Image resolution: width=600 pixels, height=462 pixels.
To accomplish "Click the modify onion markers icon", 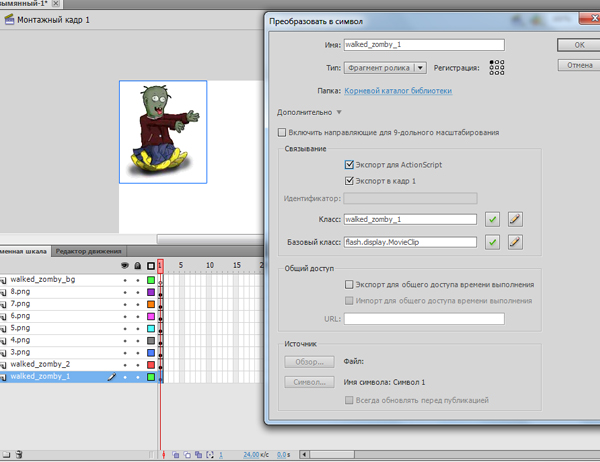I will (210, 455).
